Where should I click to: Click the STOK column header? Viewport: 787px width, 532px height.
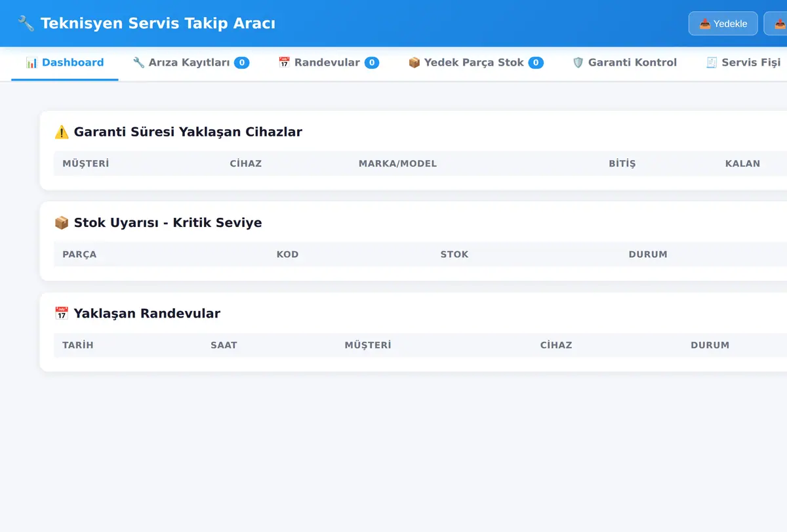[x=454, y=255]
